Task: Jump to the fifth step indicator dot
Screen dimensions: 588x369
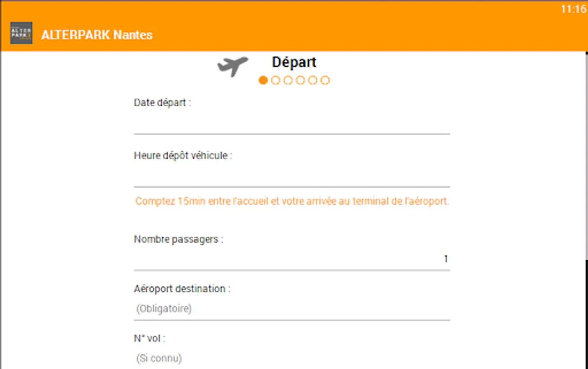Action: click(312, 80)
